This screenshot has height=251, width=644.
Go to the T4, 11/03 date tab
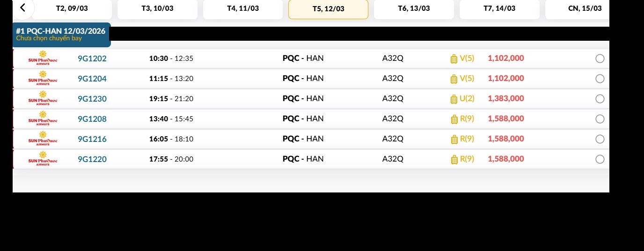243,9
